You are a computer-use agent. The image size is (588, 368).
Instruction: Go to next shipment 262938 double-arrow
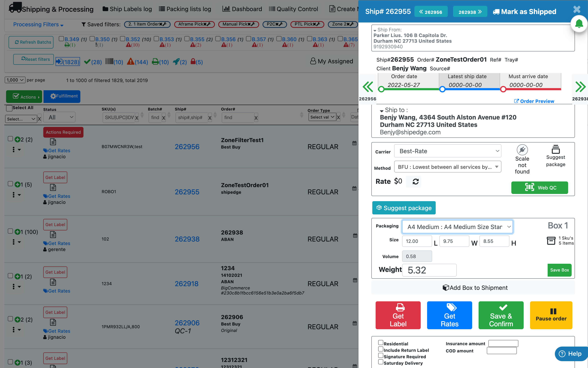click(x=580, y=87)
